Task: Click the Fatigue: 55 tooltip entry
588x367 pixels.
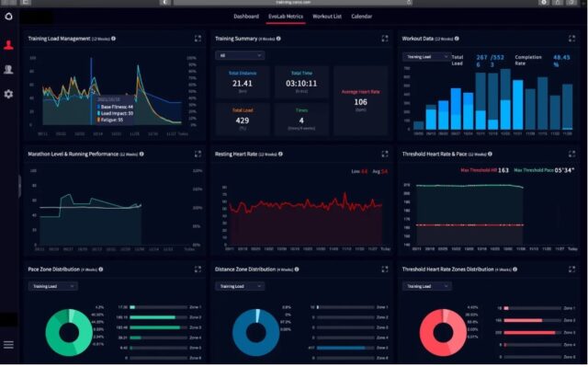Action: [110, 120]
